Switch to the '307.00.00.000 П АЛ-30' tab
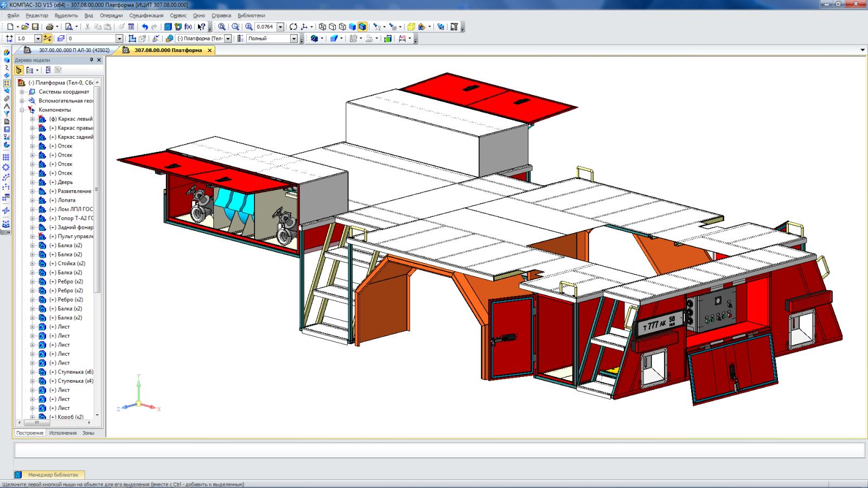The image size is (868, 488). click(x=74, y=50)
